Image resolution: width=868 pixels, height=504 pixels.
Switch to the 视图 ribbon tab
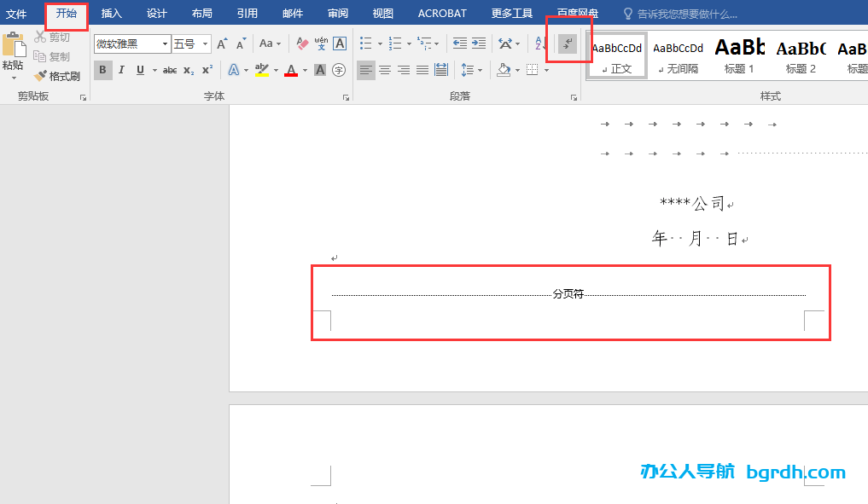coord(382,13)
